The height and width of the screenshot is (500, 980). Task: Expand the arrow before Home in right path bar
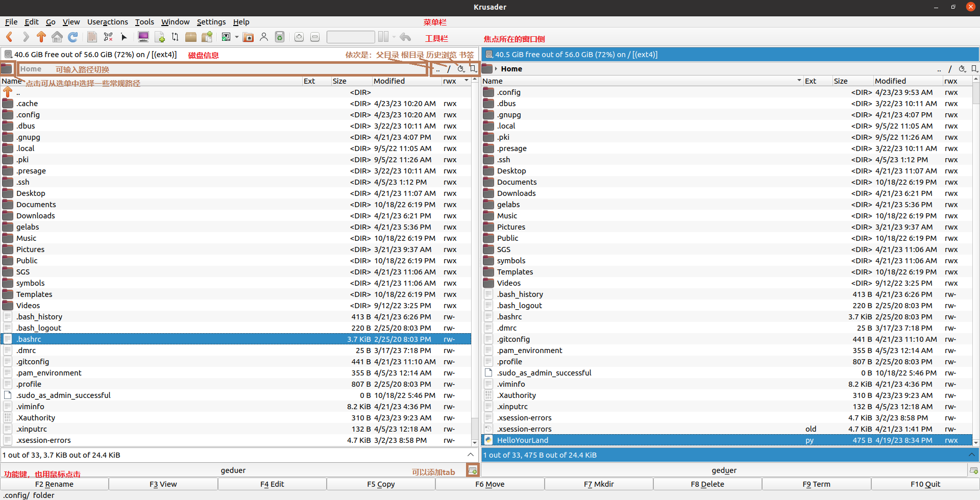point(496,69)
